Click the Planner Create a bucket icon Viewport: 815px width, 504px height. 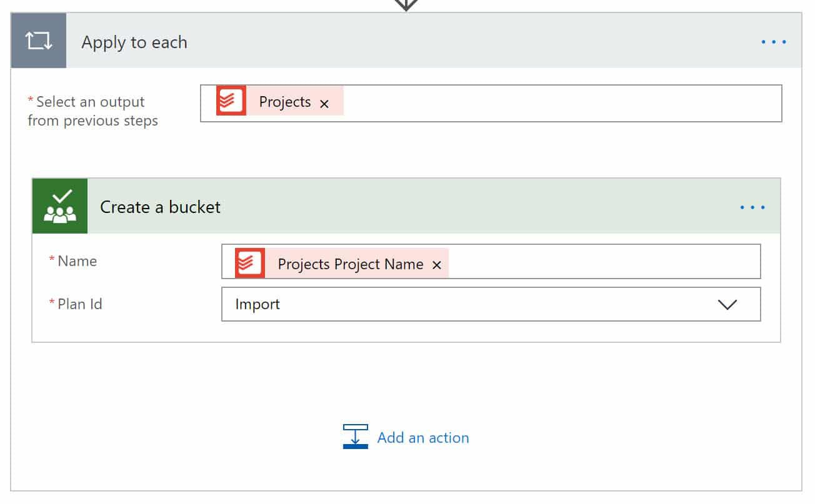coord(60,206)
